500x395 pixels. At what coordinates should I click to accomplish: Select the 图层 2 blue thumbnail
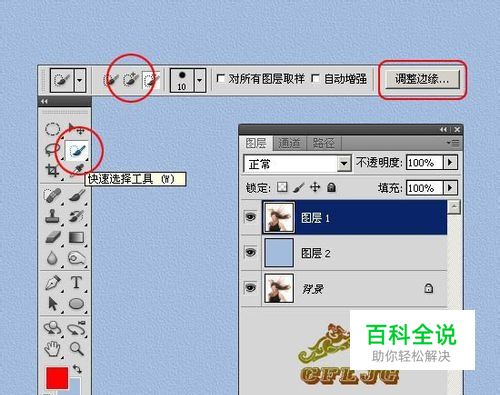[279, 252]
